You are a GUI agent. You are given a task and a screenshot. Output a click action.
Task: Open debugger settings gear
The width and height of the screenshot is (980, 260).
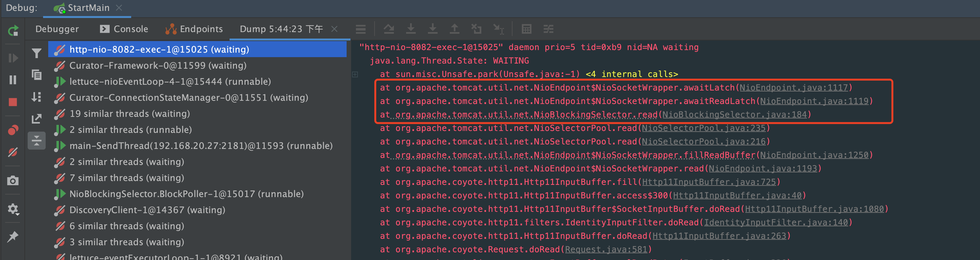(13, 209)
